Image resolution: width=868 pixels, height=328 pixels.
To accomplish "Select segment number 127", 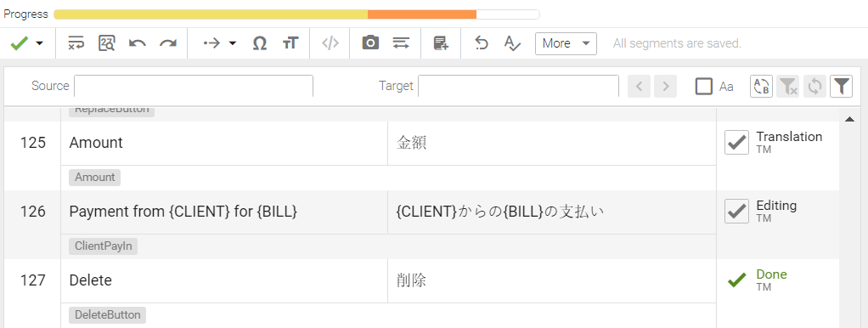I will tap(32, 280).
